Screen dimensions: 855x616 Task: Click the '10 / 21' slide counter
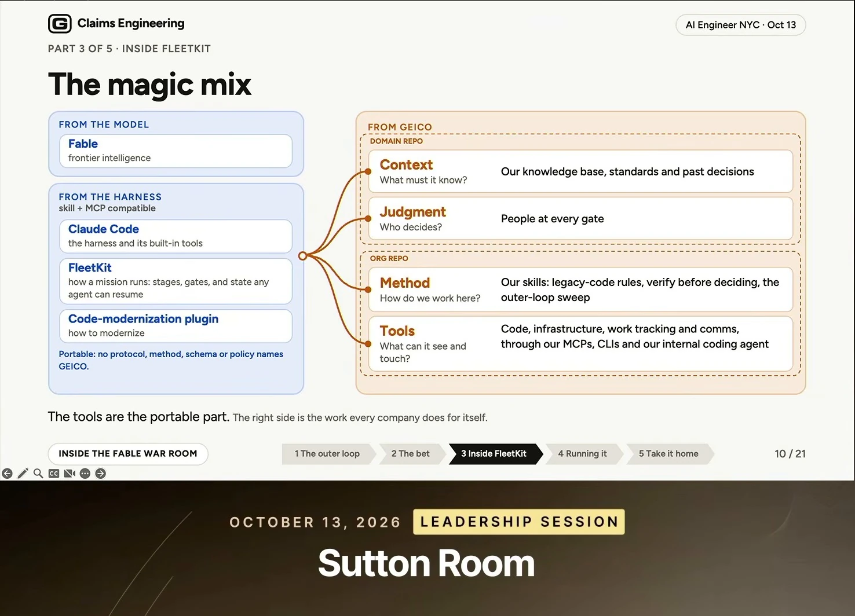pos(790,454)
